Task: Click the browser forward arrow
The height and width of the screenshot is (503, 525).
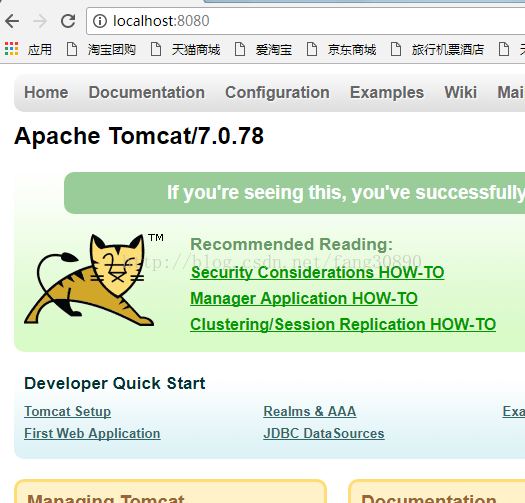Action: [x=40, y=21]
